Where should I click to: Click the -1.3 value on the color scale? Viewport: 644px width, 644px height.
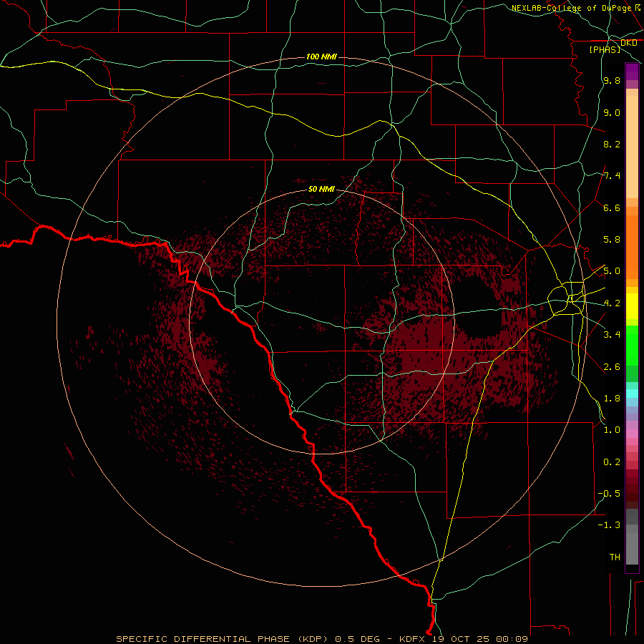click(609, 525)
